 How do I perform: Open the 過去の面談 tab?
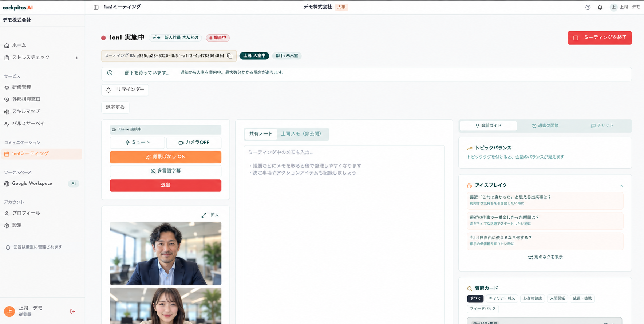(545, 126)
